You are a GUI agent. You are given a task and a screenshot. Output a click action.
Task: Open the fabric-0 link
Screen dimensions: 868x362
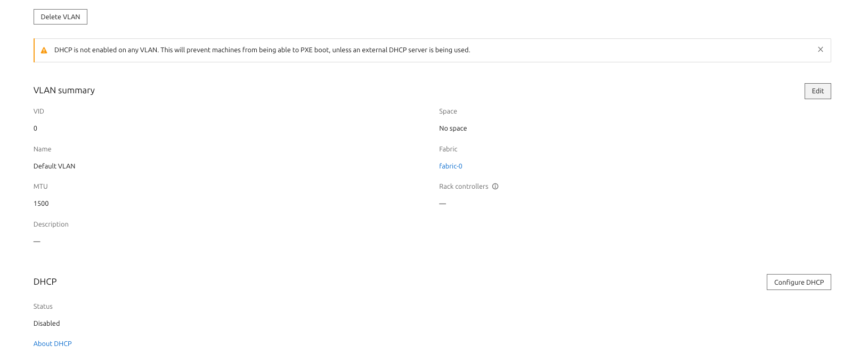pyautogui.click(x=450, y=166)
